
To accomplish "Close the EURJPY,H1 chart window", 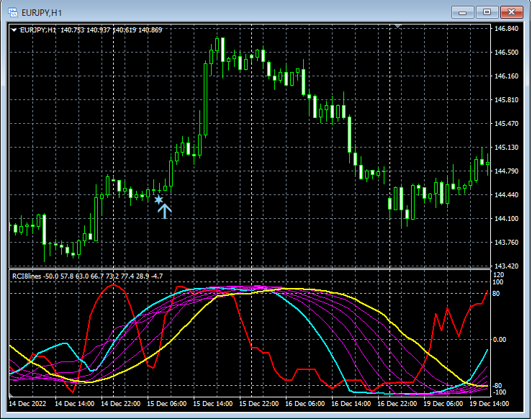I will click(512, 12).
